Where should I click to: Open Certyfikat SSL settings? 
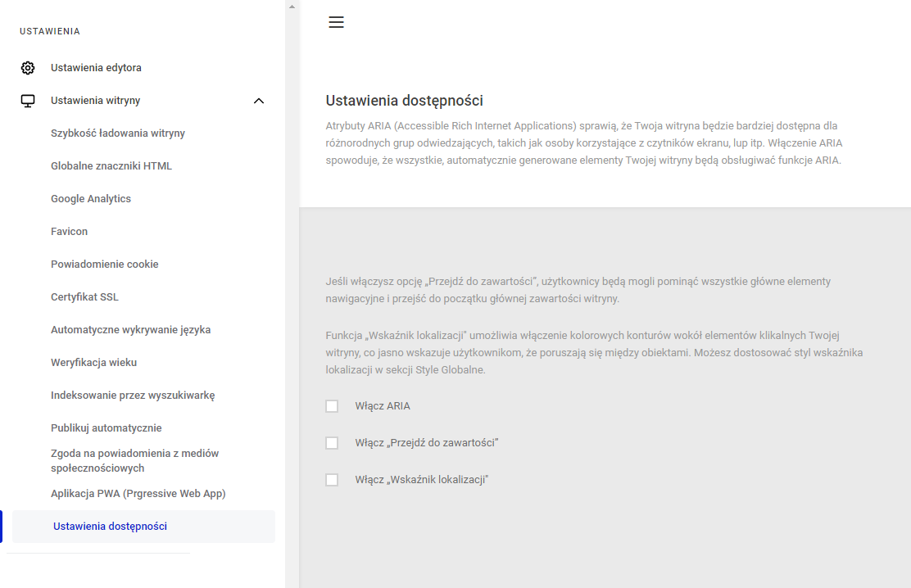click(x=85, y=297)
